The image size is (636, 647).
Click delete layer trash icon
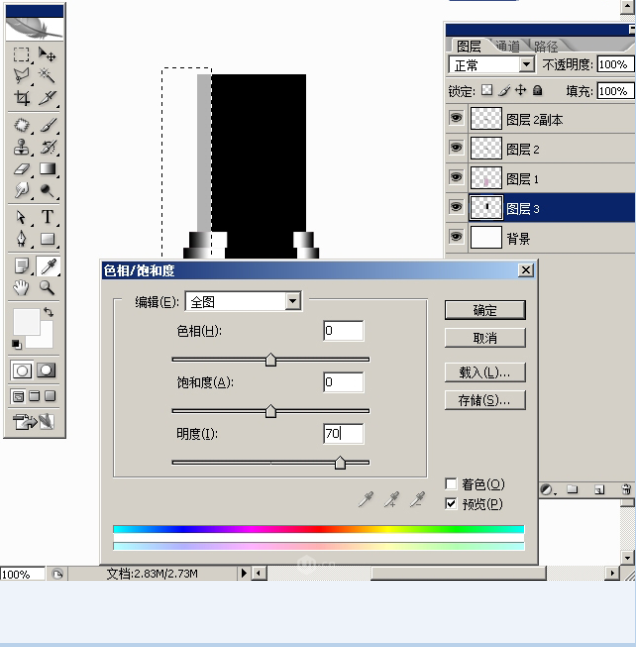pos(626,489)
